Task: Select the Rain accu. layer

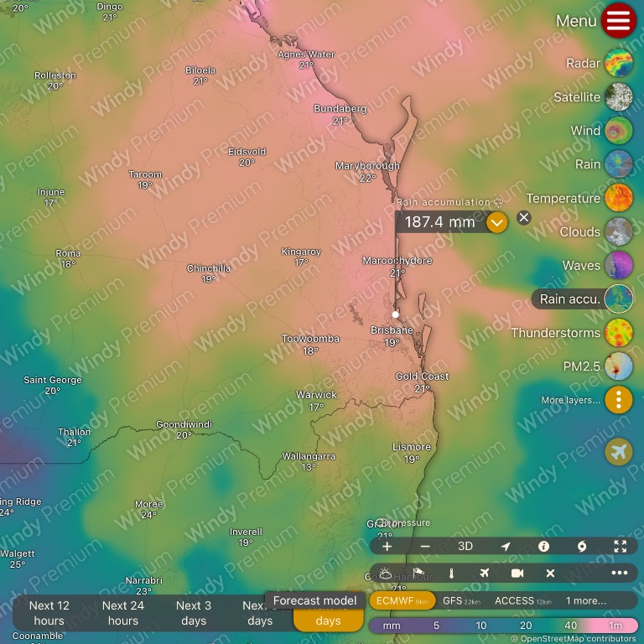Action: click(619, 299)
